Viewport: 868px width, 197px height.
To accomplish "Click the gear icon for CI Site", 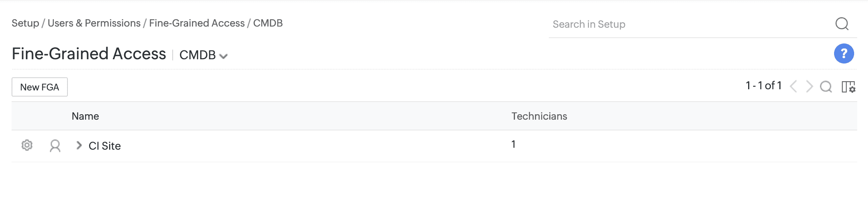I will click(x=27, y=145).
